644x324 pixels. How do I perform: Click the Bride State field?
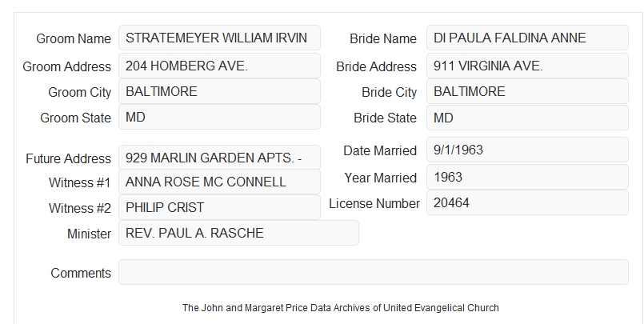tap(527, 118)
